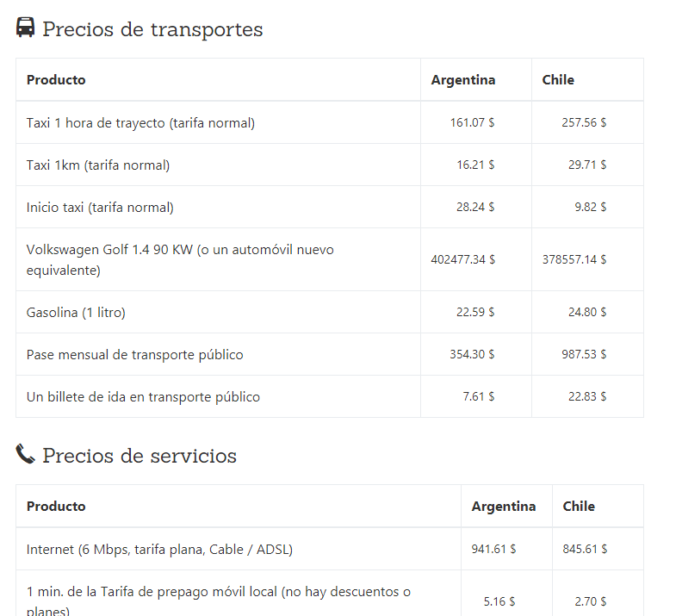
Task: Click the bus icon beside Precios de transportes
Action: [26, 28]
